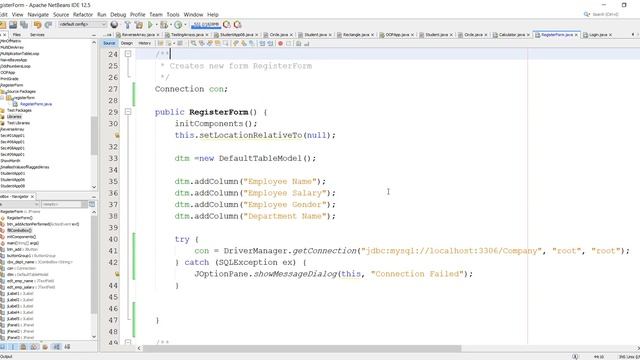Open the Profile menu
Viewport: 640px width, 360px height.
point(138,14)
